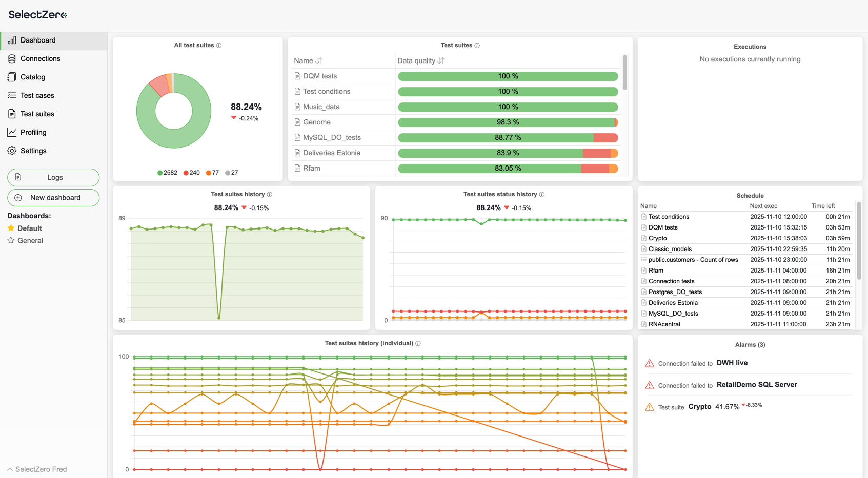Toggle the green 2582 legend item
Screen dimensions: 868x478
[167, 173]
